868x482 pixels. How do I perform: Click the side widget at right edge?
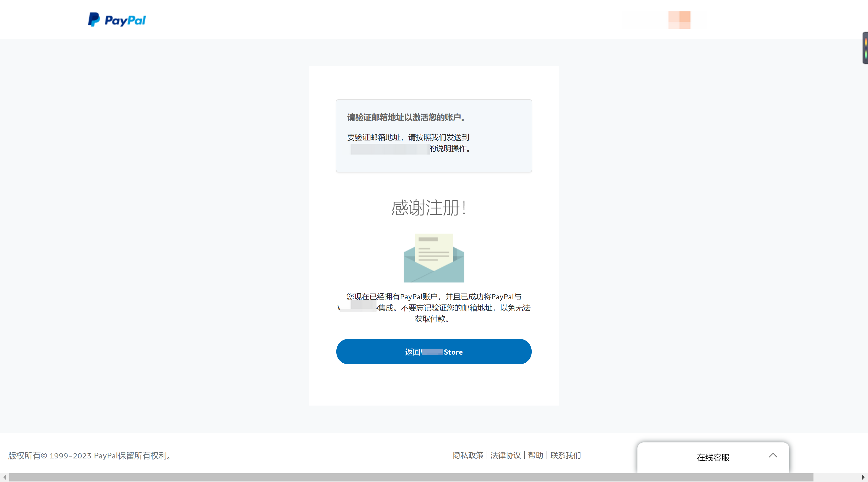tap(865, 48)
